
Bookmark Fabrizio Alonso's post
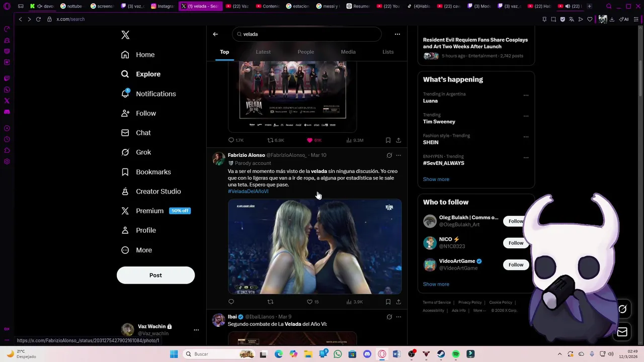[x=388, y=302]
